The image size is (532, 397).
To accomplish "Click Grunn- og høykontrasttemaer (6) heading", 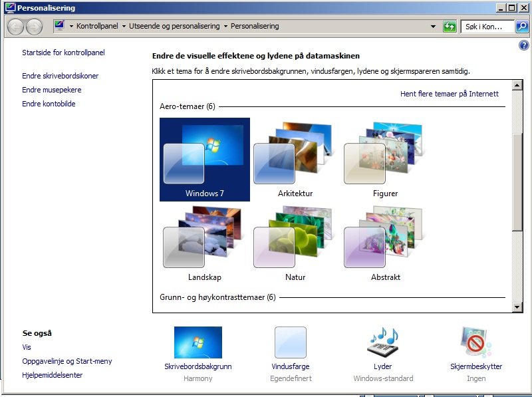I will pyautogui.click(x=217, y=297).
